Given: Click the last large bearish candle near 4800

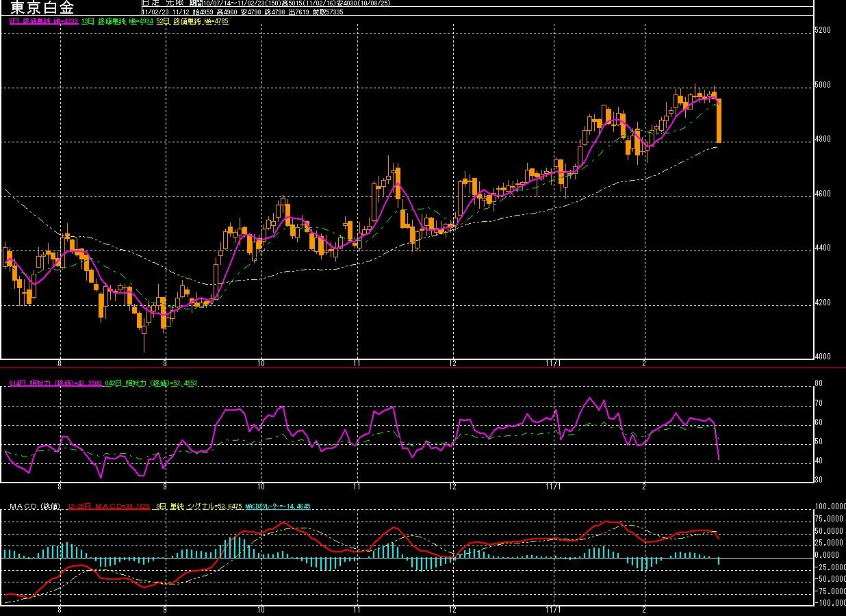Looking at the screenshot, I should click(x=719, y=120).
